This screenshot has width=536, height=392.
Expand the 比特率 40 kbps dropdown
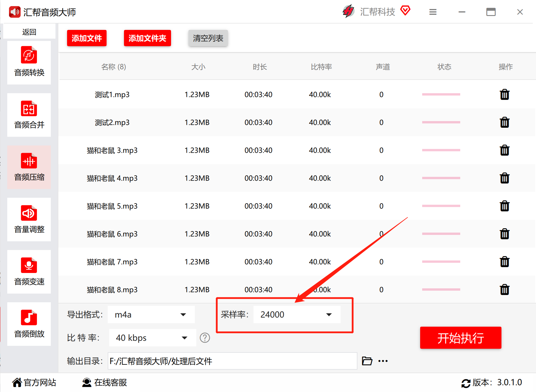[152, 338]
